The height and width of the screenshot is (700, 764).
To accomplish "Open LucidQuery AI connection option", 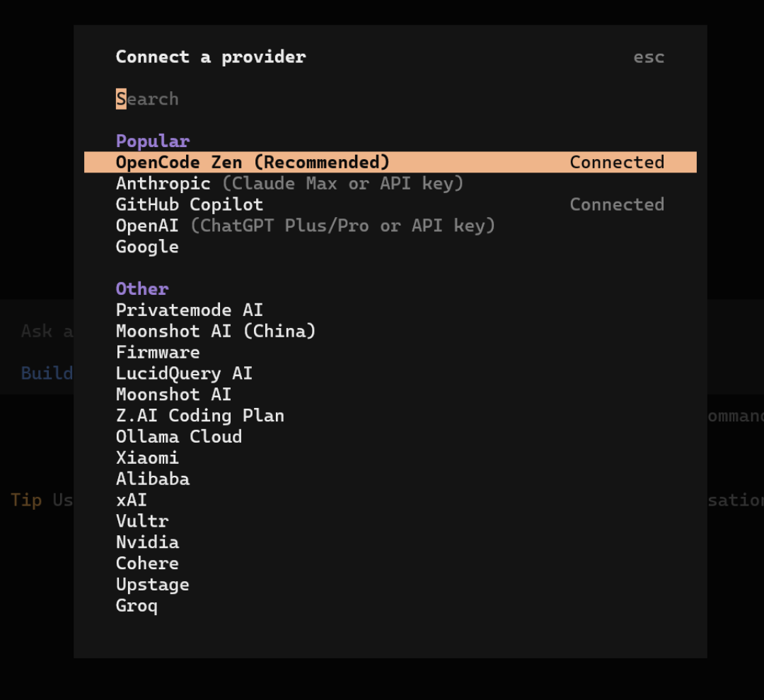I will tap(184, 373).
